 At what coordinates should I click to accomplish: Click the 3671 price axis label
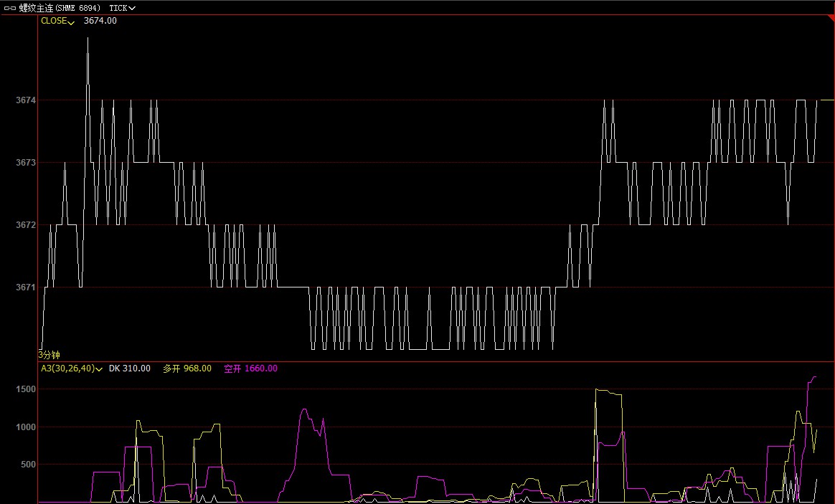pos(25,287)
